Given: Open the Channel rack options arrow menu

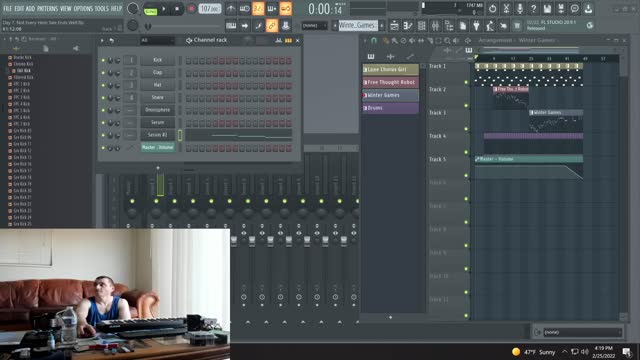Looking at the screenshot, I should (x=102, y=40).
